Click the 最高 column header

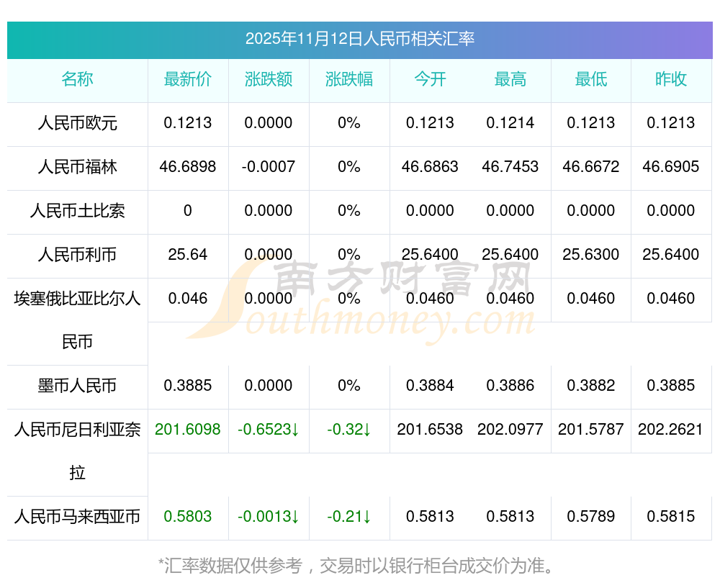(x=510, y=79)
